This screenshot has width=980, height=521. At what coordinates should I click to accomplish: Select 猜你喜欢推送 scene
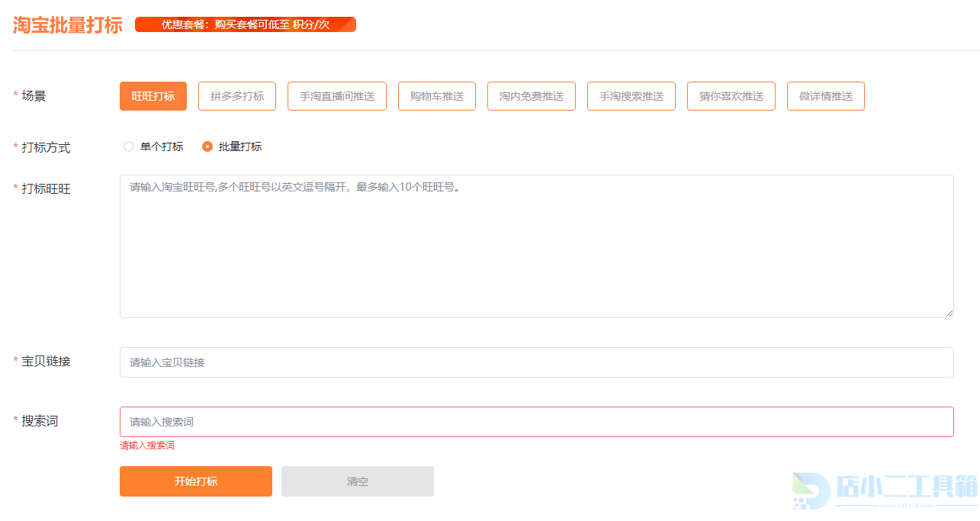coord(731,96)
